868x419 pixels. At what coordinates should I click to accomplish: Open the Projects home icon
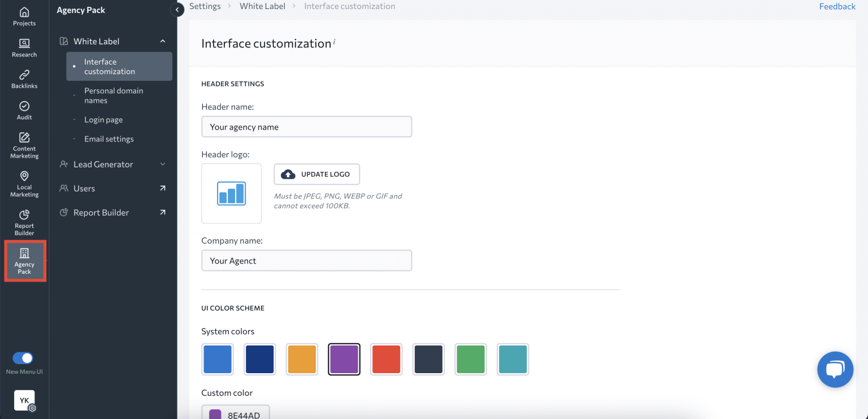click(x=24, y=16)
